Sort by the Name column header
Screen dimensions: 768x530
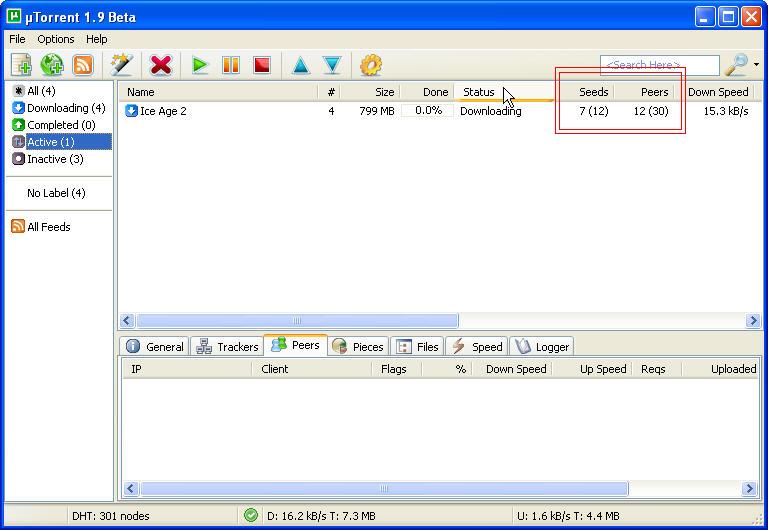point(218,92)
